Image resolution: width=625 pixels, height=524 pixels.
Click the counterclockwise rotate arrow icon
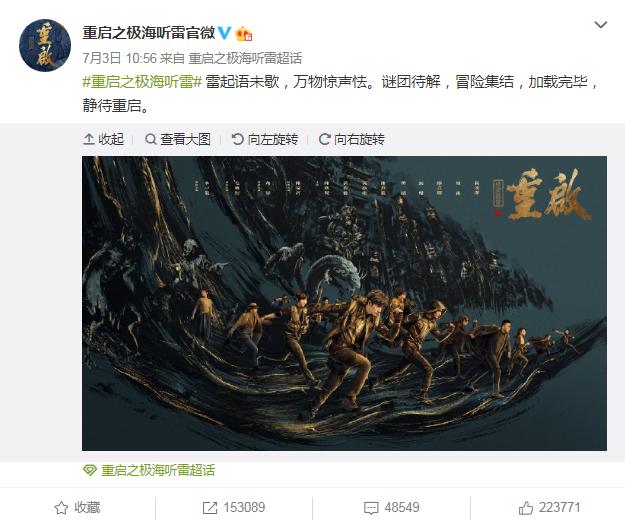[238, 139]
